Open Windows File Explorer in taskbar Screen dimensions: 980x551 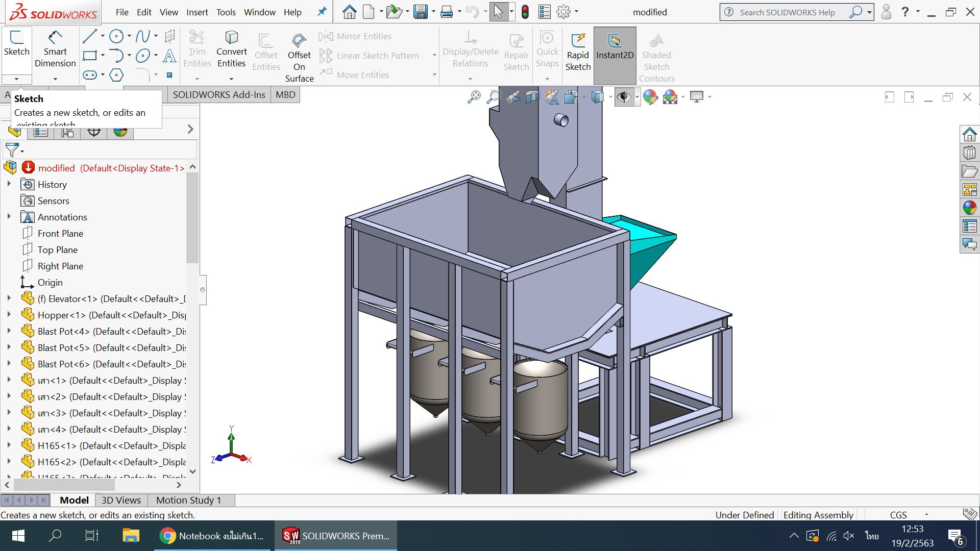click(131, 536)
